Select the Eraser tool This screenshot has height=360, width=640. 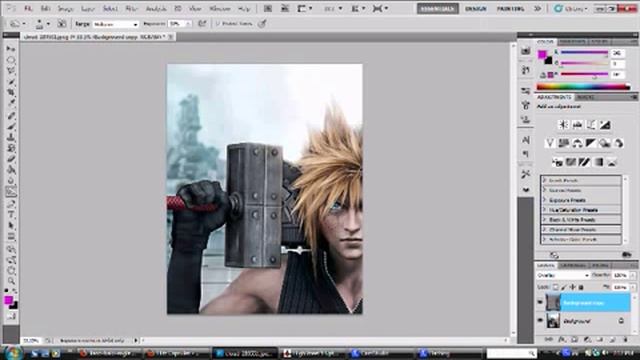point(11,159)
